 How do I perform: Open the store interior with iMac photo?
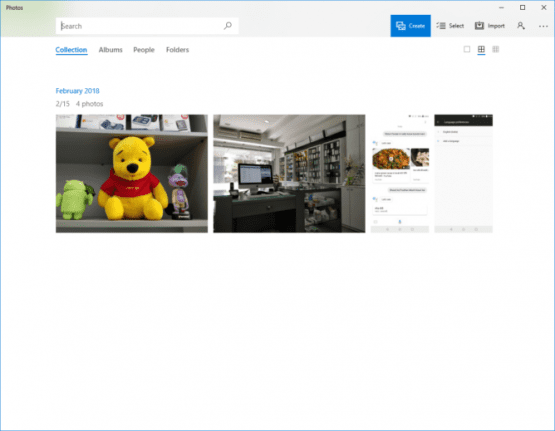point(289,173)
